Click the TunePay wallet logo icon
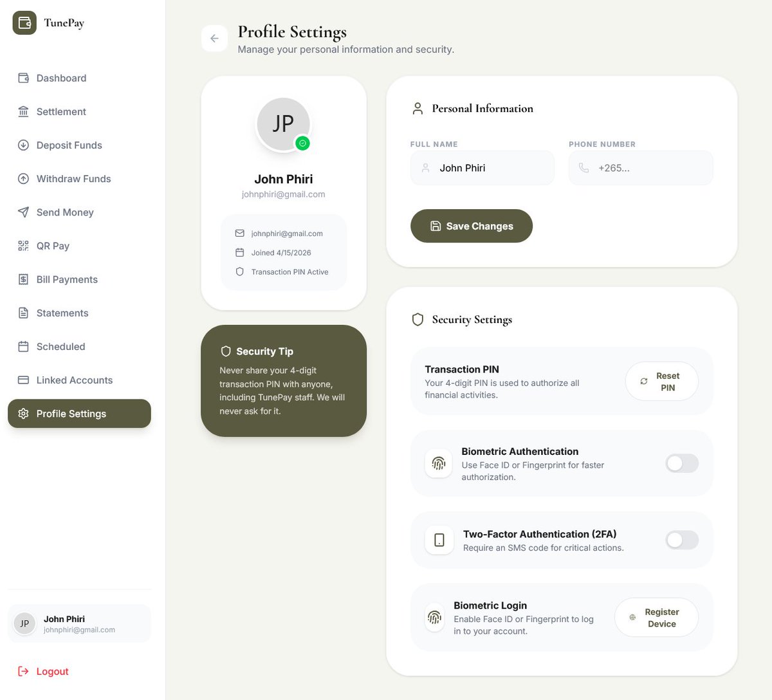This screenshot has width=772, height=700. [x=24, y=23]
